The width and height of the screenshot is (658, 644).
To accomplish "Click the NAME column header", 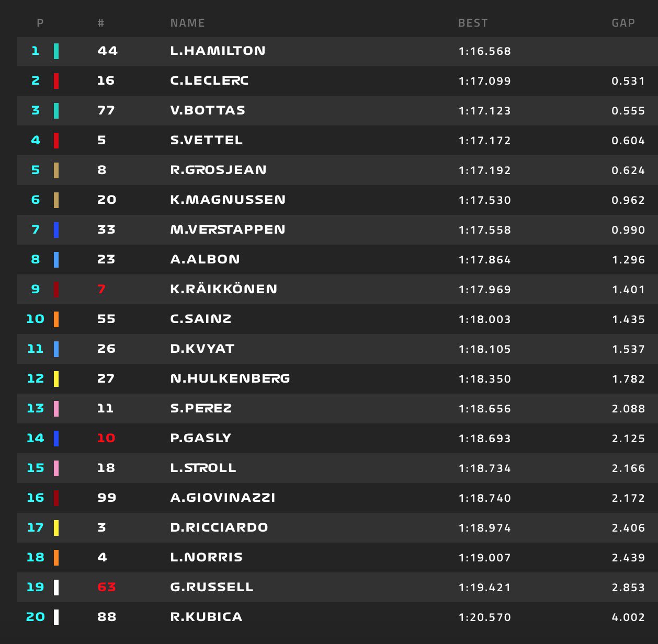I will tap(187, 23).
